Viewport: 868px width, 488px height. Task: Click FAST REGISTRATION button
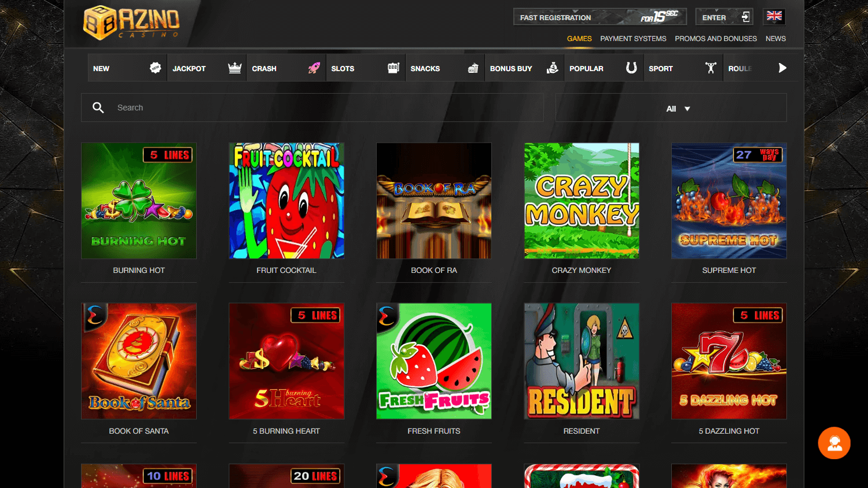600,17
